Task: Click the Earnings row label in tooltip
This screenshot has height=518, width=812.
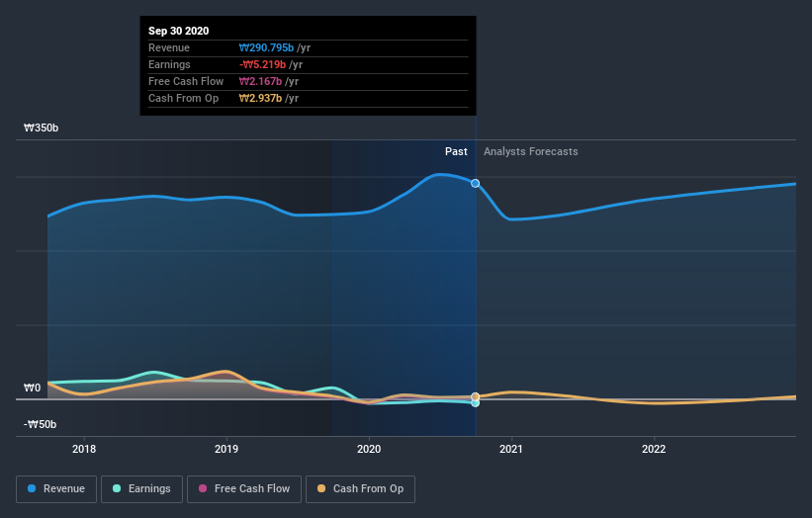Action: point(169,64)
